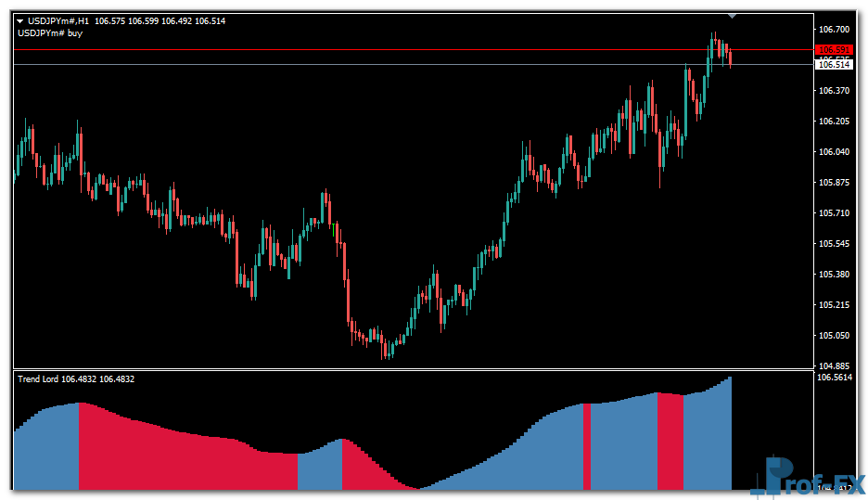Click the 105.050 price scale label
Screen dimensions: 868x500
click(x=834, y=336)
